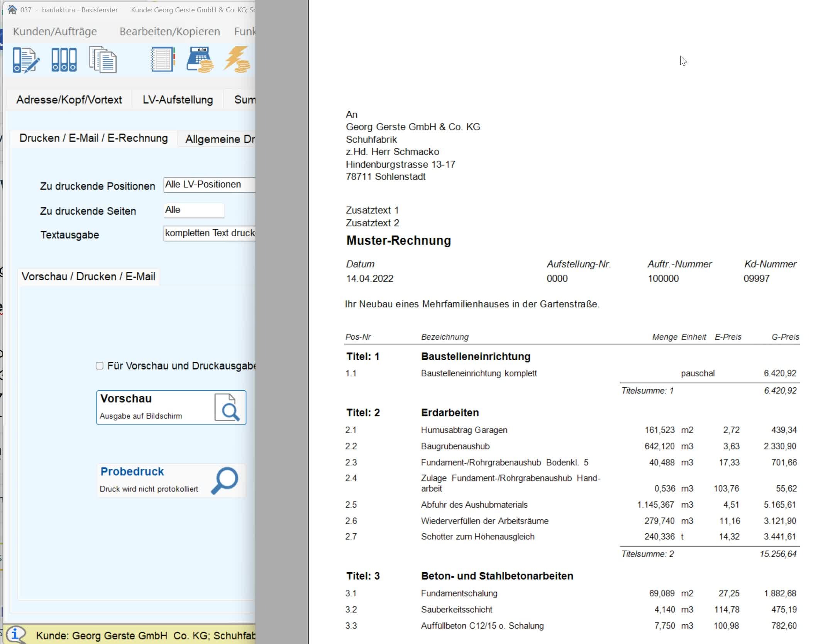Click the Probedruck button
This screenshot has width=823, height=644.
(171, 480)
